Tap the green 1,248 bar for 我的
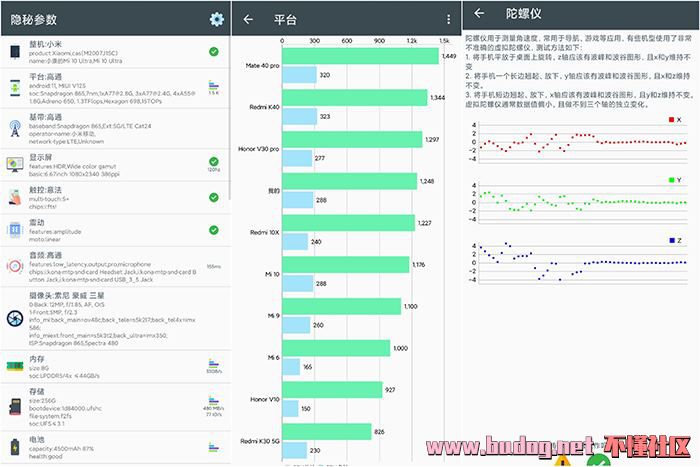Screen dimensions: 700x467 350,181
